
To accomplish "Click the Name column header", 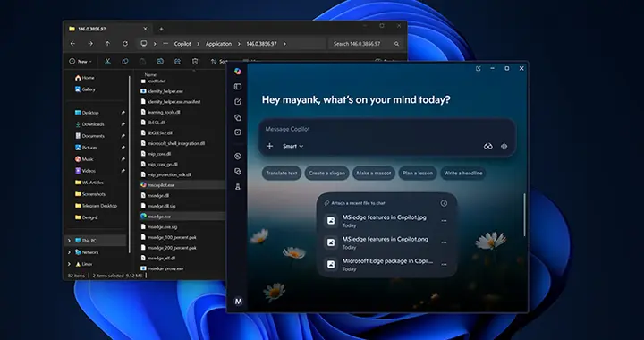I will (x=150, y=75).
